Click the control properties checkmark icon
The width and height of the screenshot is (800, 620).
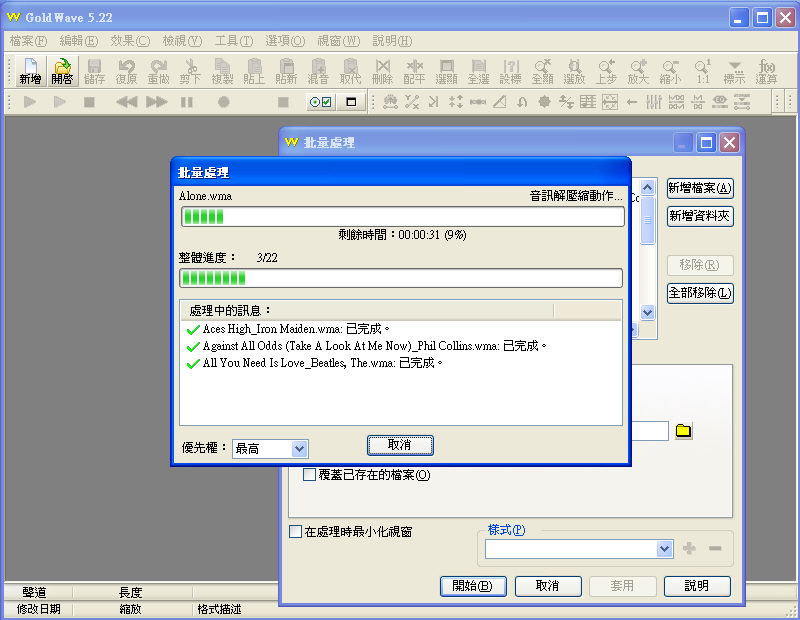(318, 102)
